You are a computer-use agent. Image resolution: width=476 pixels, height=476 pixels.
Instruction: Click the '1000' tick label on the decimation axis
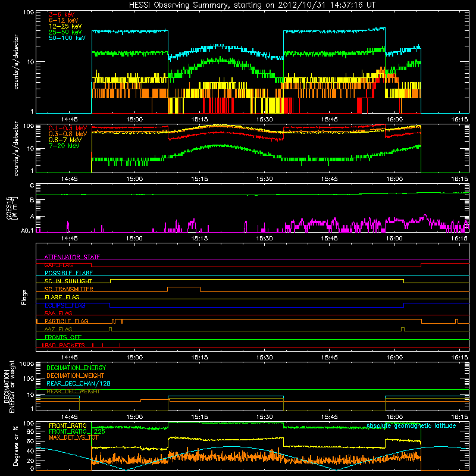pos(27,364)
